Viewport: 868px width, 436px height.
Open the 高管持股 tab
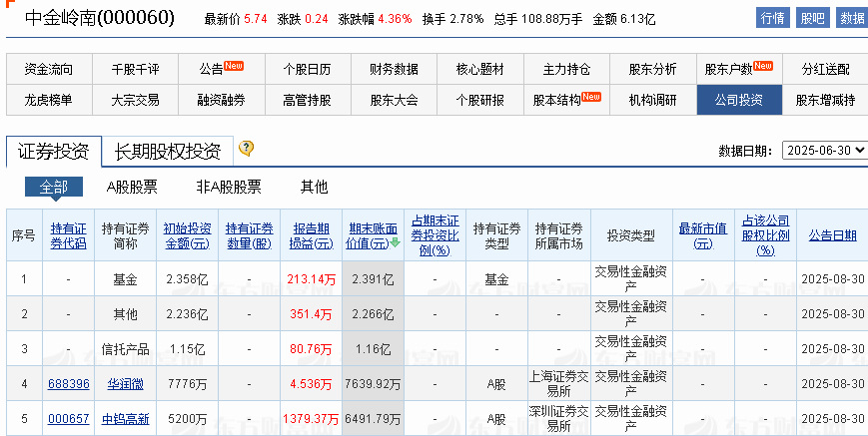pyautogui.click(x=308, y=100)
